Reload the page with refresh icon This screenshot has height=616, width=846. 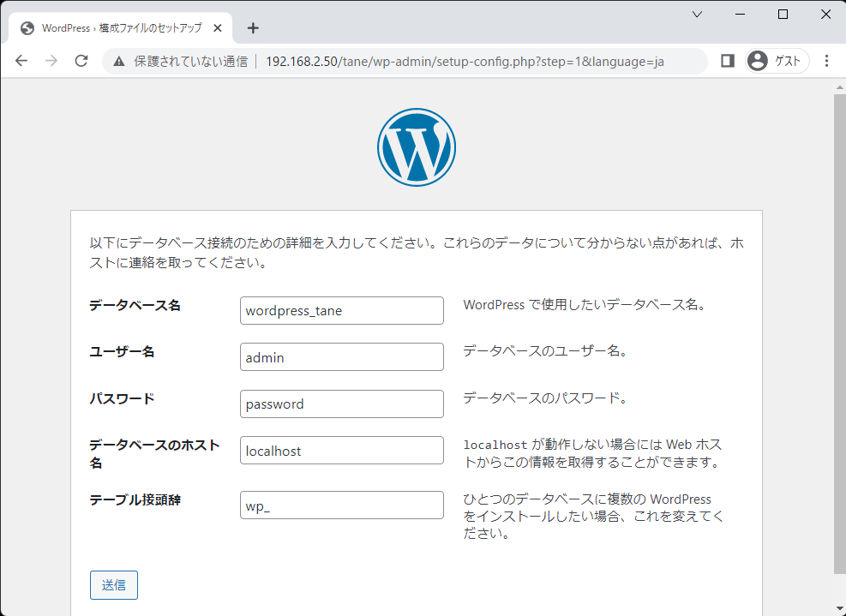click(x=81, y=61)
